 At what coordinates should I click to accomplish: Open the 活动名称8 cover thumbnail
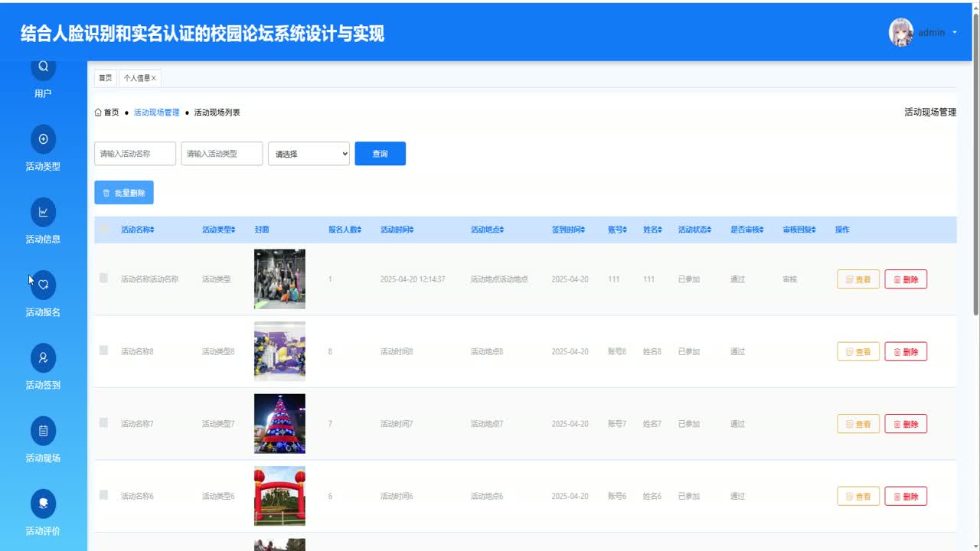click(279, 351)
